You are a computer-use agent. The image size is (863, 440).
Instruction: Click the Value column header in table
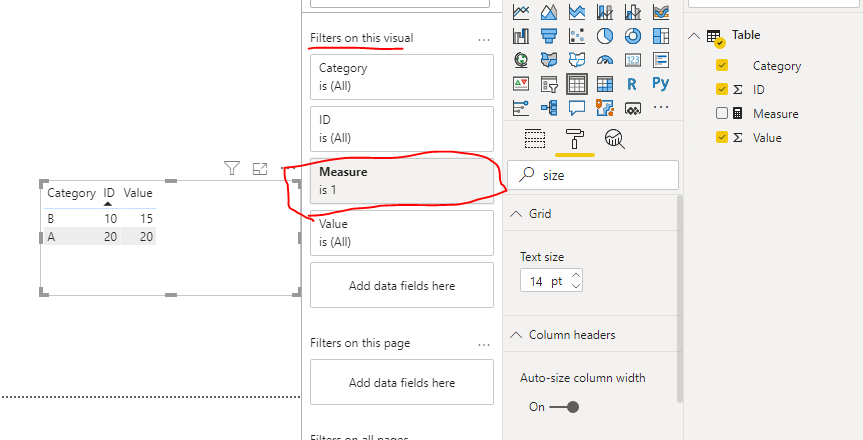(138, 193)
